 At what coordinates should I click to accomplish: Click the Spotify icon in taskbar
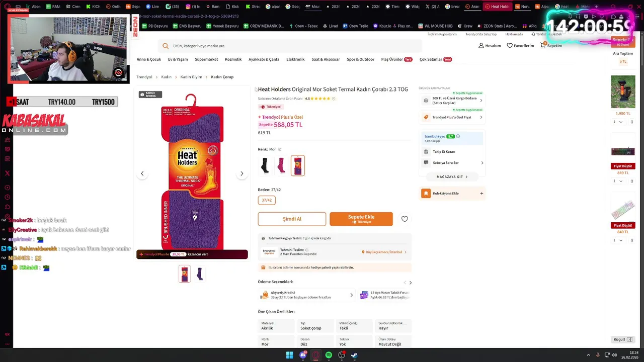coord(329,355)
